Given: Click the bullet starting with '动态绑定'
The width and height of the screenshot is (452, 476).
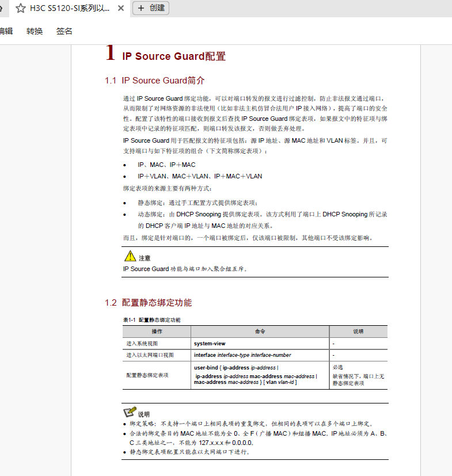Looking at the screenshot, I should [x=263, y=220].
